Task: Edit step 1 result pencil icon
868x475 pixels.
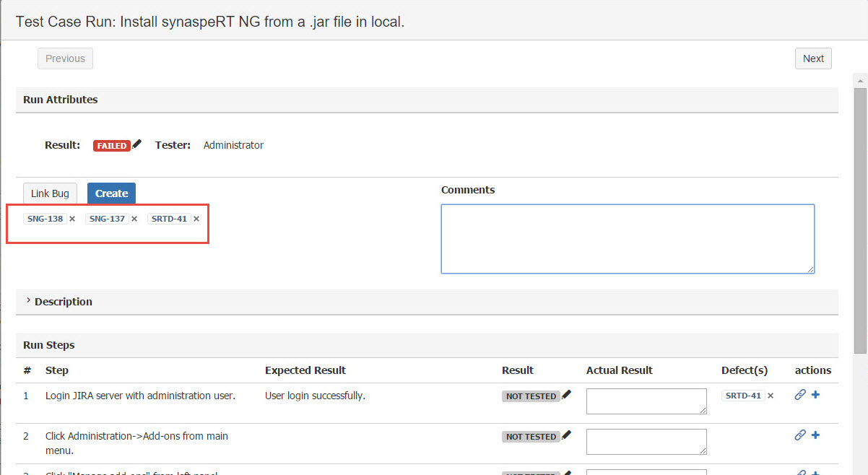Action: click(x=566, y=395)
